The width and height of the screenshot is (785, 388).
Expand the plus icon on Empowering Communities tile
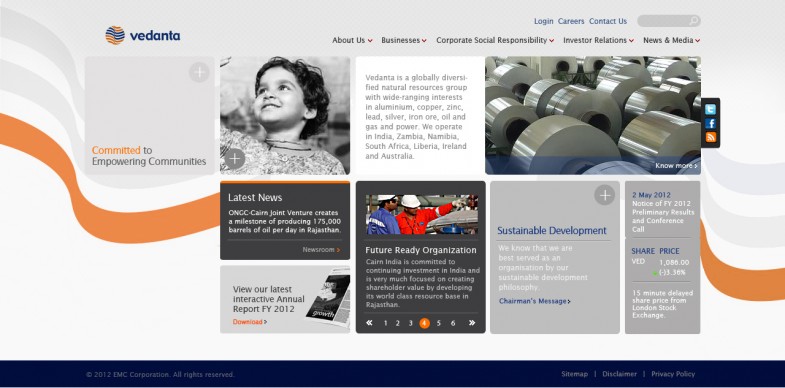pyautogui.click(x=199, y=73)
